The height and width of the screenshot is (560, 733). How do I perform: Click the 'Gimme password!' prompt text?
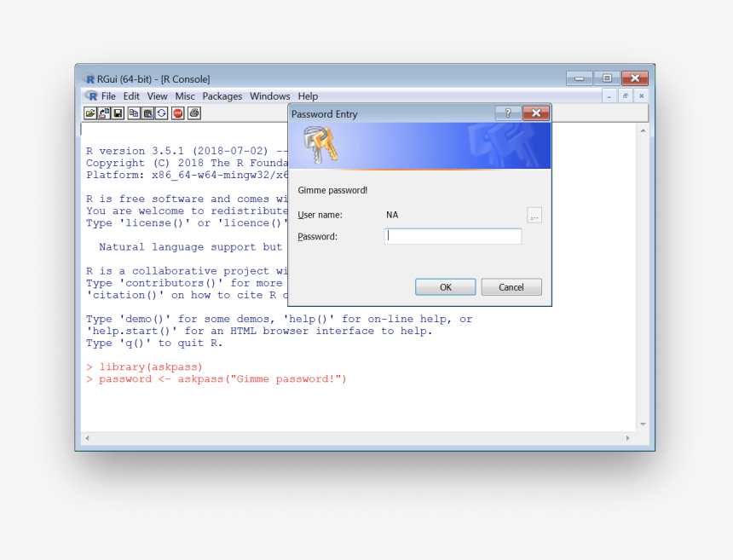click(x=332, y=190)
